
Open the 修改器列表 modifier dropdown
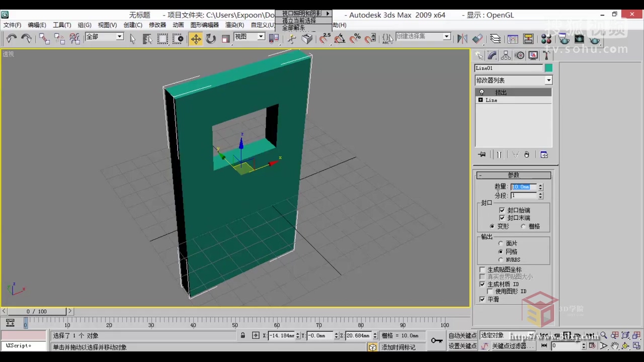(x=548, y=80)
